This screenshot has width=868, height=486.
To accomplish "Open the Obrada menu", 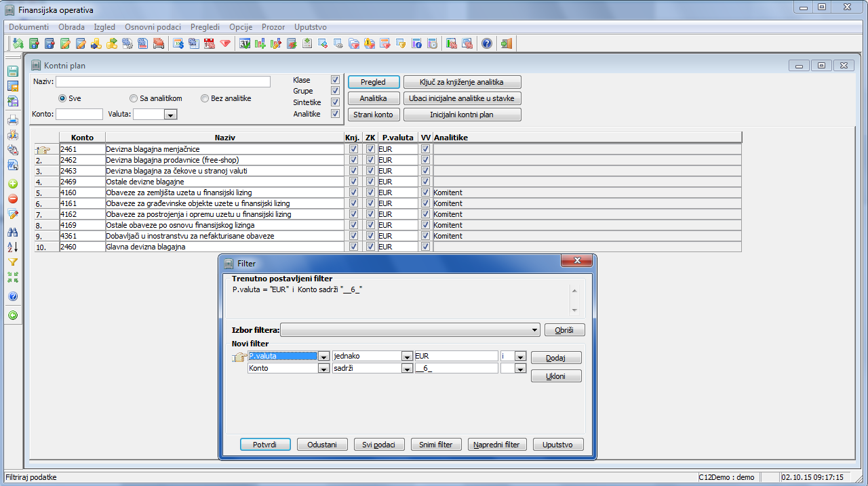I will pyautogui.click(x=71, y=27).
